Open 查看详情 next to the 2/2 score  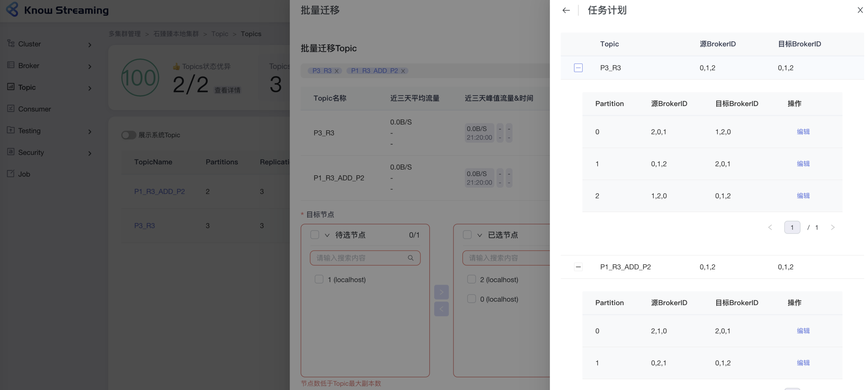227,90
